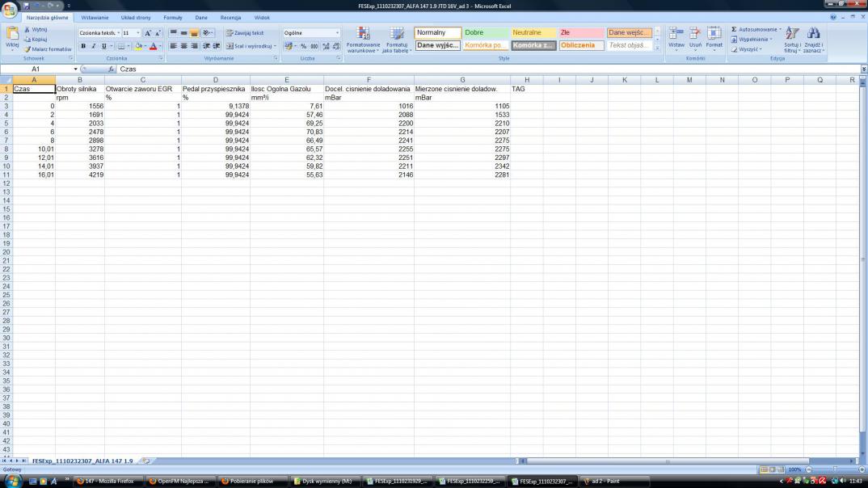Decrease font size with the small A icon
Image resolution: width=868 pixels, height=488 pixels.
click(158, 33)
